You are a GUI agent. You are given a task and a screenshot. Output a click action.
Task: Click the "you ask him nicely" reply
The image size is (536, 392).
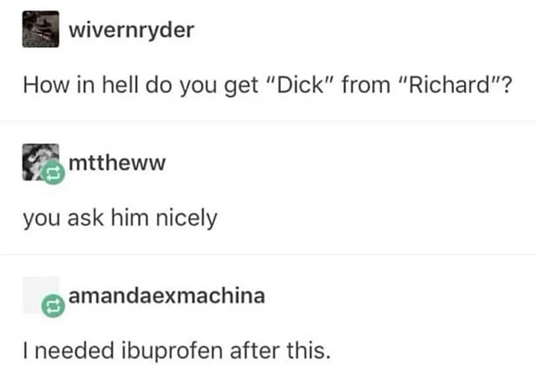[120, 219]
